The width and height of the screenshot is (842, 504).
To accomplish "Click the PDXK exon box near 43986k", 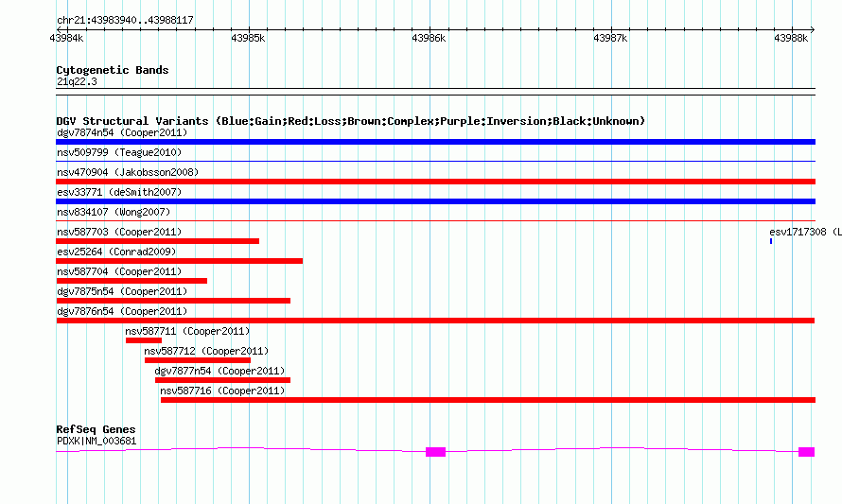I will click(x=435, y=452).
